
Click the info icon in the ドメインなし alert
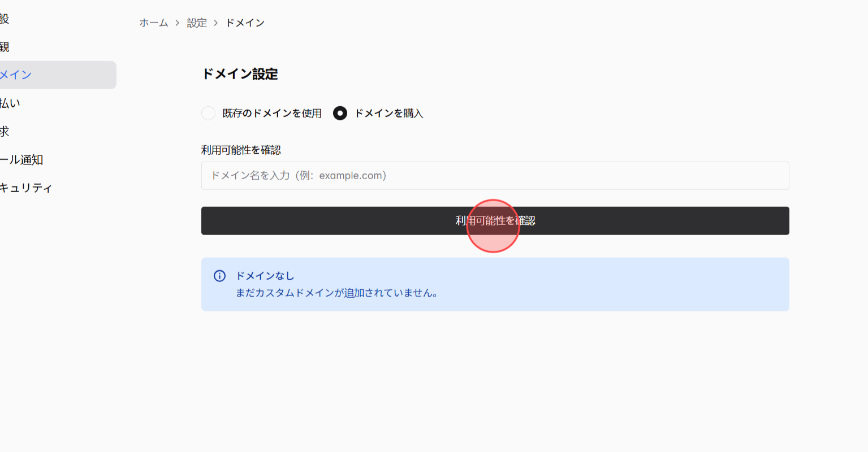coord(219,276)
